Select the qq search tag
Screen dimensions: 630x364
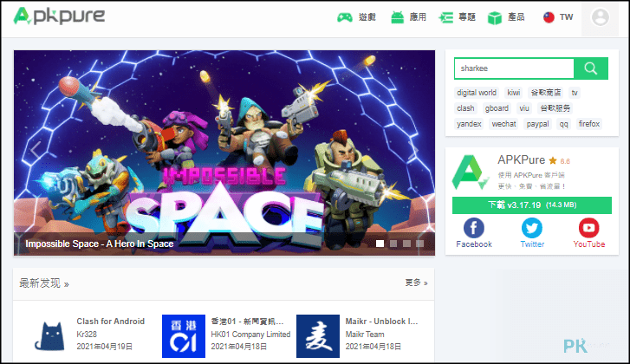tap(563, 124)
